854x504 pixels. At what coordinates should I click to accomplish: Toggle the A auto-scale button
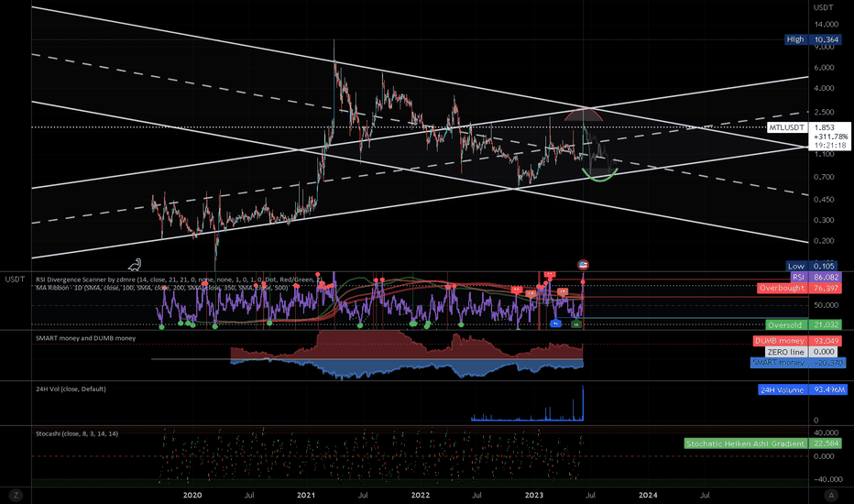tap(831, 495)
